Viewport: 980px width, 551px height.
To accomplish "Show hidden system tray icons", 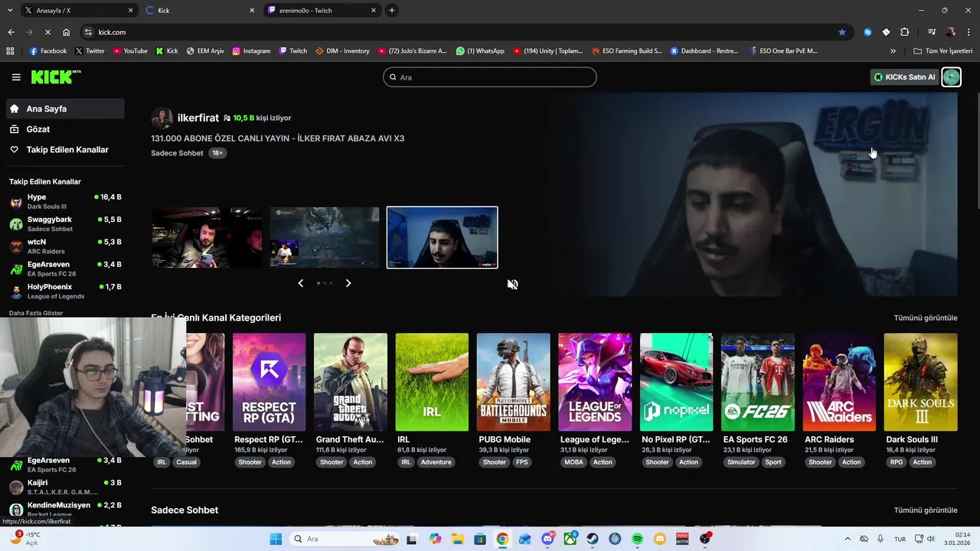I will 847,539.
